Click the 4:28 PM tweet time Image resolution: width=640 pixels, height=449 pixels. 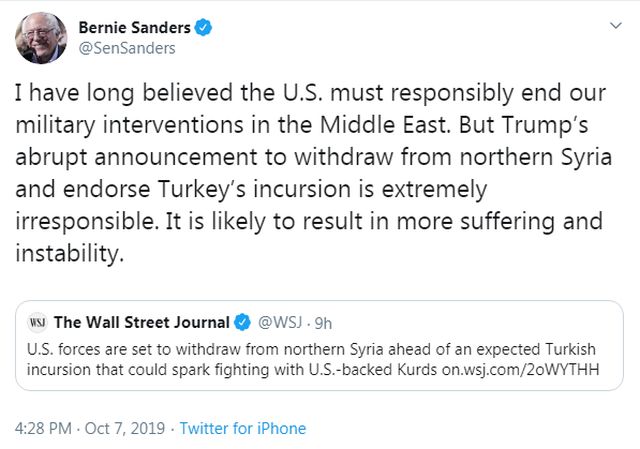(x=44, y=429)
